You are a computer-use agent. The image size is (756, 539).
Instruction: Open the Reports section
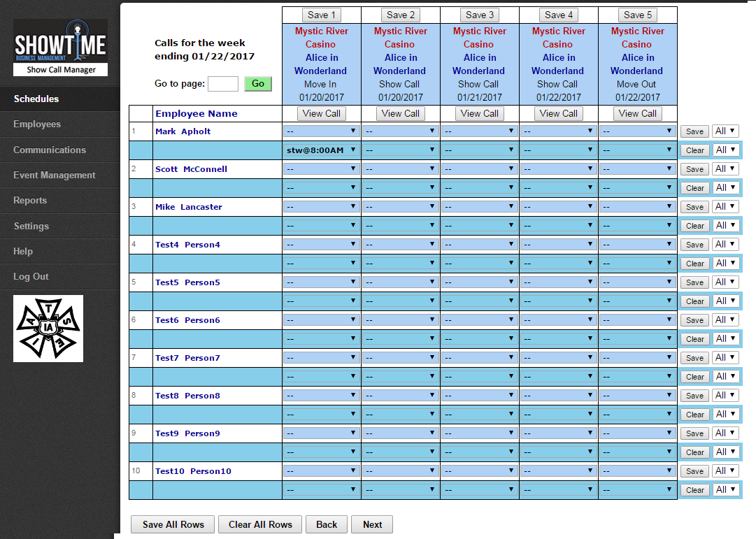point(30,200)
